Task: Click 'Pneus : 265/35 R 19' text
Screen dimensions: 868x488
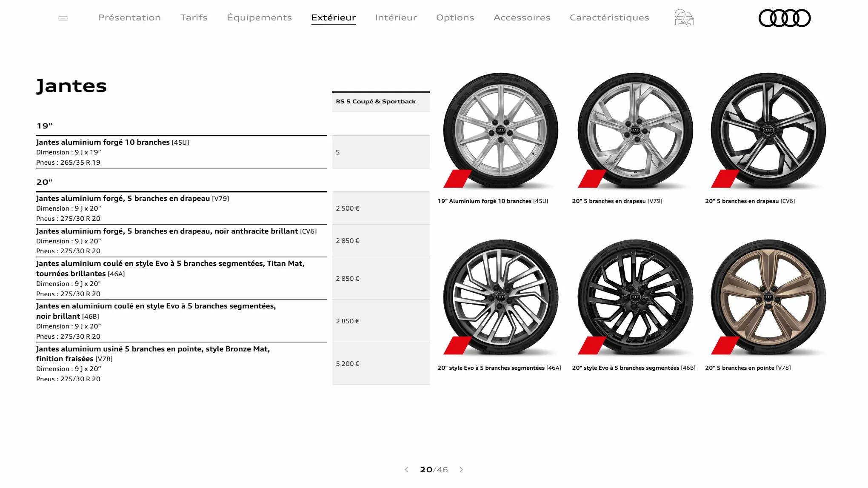Action: pyautogui.click(x=68, y=163)
